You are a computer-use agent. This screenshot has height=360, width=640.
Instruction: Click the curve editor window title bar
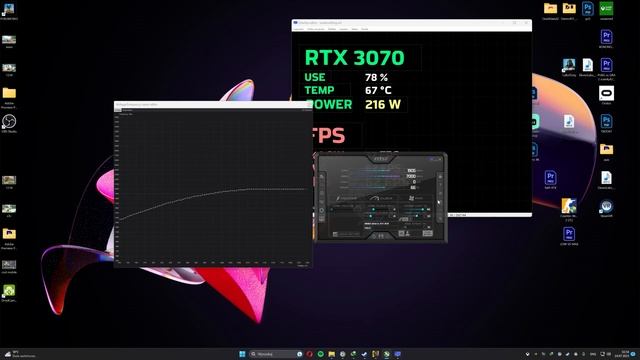pyautogui.click(x=212, y=104)
